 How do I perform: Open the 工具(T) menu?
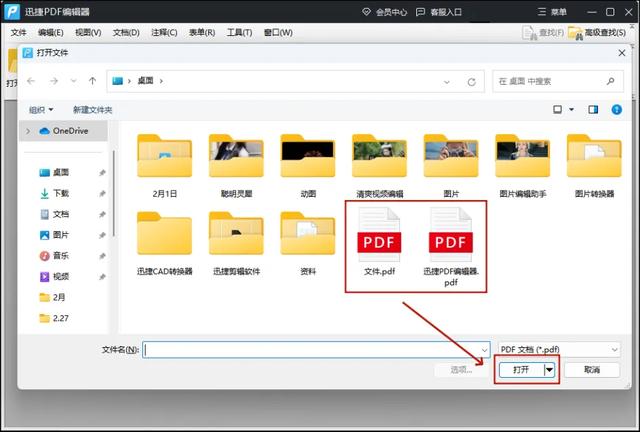click(240, 33)
